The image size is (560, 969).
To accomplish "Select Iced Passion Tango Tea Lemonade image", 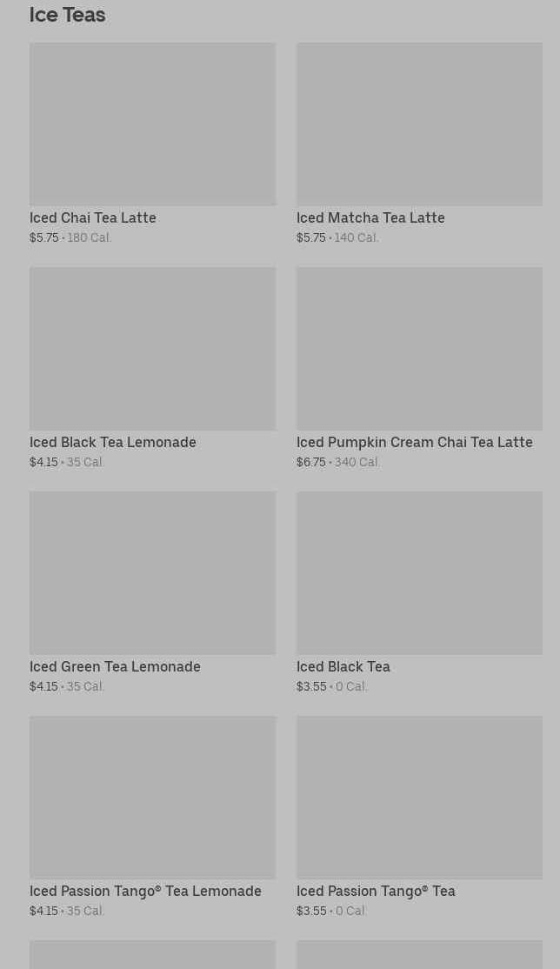I will [153, 797].
